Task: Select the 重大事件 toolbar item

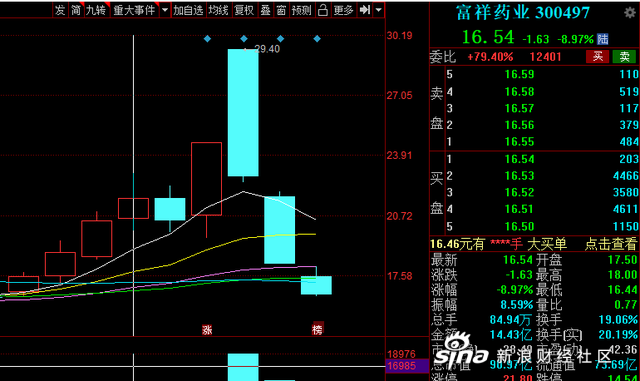Action: click(x=134, y=10)
